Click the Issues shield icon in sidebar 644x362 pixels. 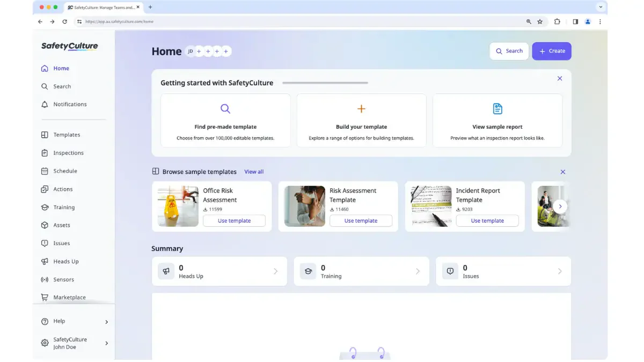click(x=45, y=243)
